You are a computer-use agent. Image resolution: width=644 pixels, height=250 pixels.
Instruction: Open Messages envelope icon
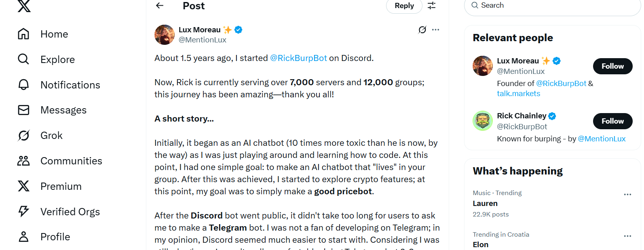coord(23,110)
